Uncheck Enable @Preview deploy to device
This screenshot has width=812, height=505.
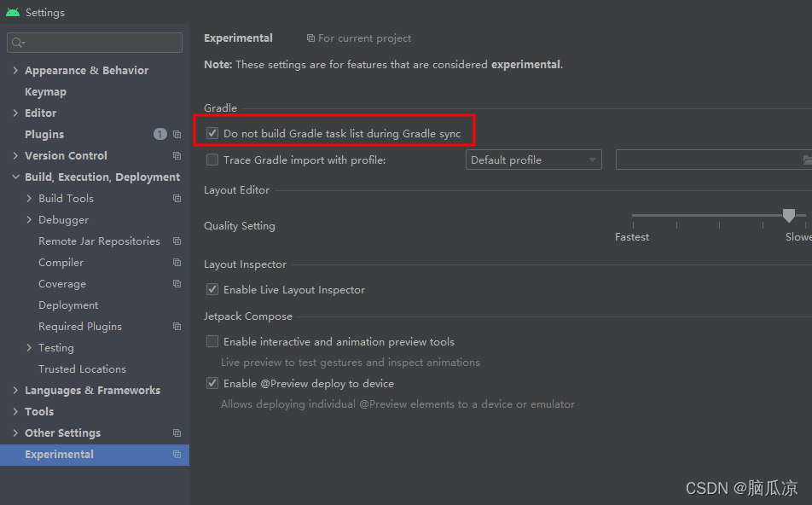click(x=212, y=383)
